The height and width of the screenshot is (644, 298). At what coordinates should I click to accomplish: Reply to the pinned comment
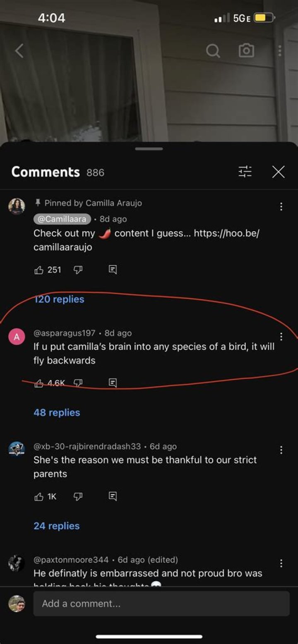point(113,270)
